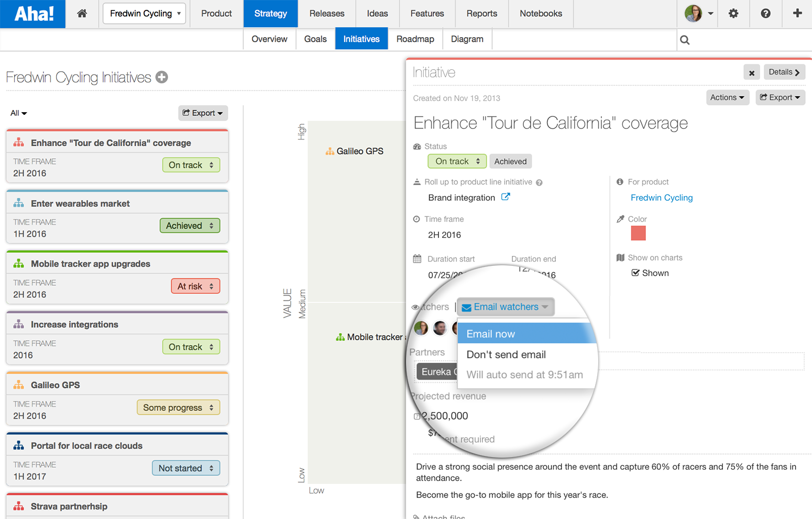Image resolution: width=812 pixels, height=519 pixels.
Task: Click the red initiative color swatch
Action: point(638,233)
